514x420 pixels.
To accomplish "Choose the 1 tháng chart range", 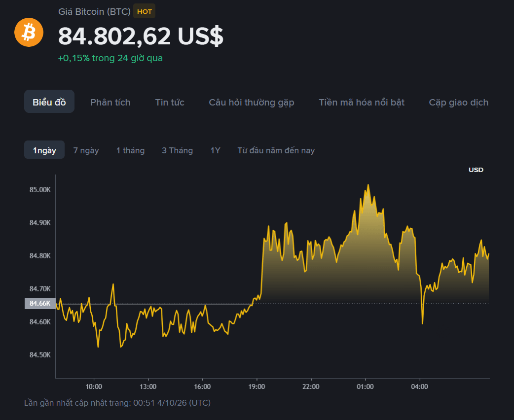I will (x=130, y=150).
